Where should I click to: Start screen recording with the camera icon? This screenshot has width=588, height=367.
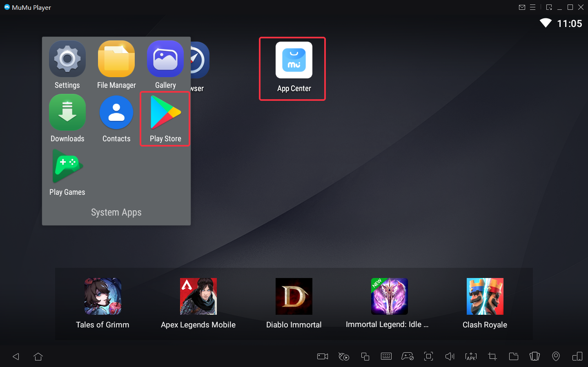click(x=323, y=356)
